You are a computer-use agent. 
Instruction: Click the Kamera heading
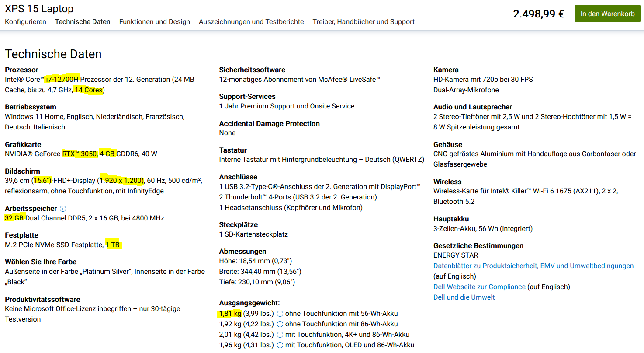coord(446,70)
